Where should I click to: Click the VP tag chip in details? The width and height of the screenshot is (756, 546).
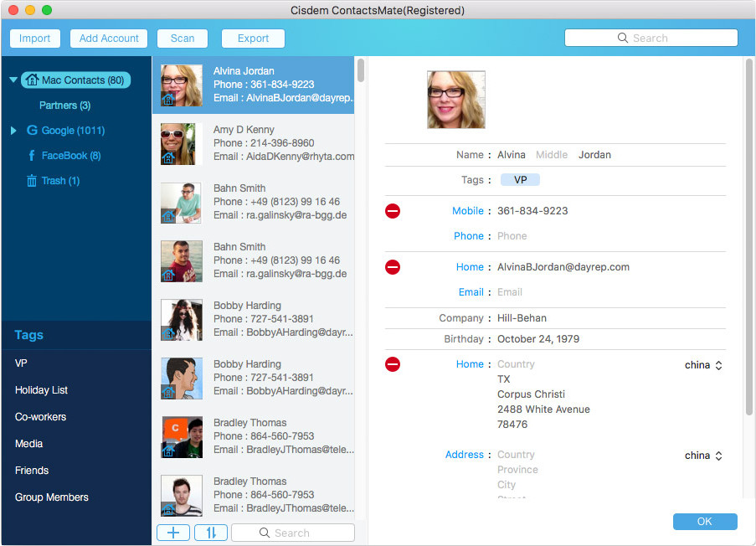520,180
